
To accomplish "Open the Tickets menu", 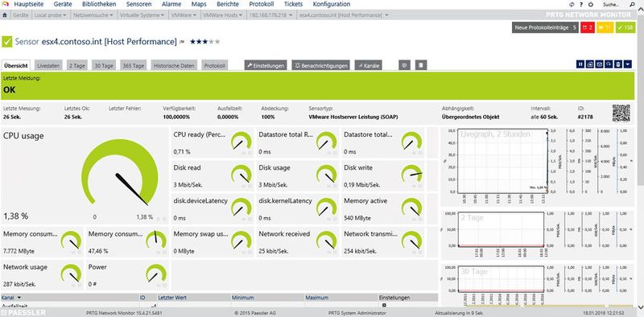I will (293, 5).
